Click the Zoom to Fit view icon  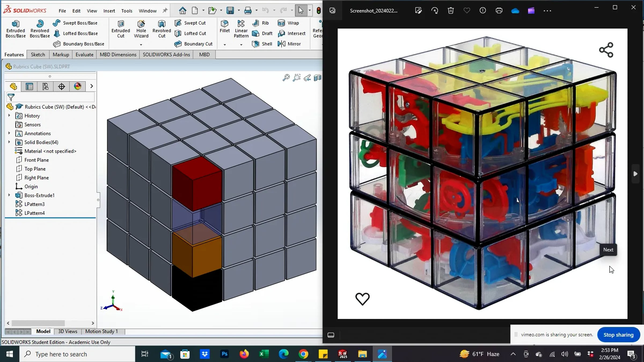(x=286, y=78)
